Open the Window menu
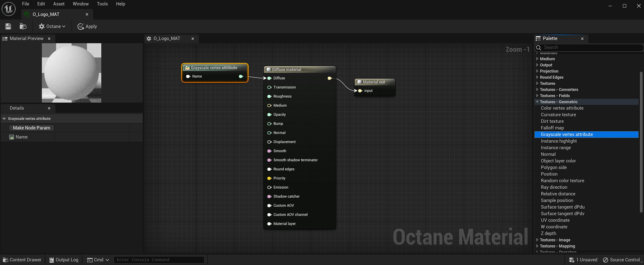 80,4
